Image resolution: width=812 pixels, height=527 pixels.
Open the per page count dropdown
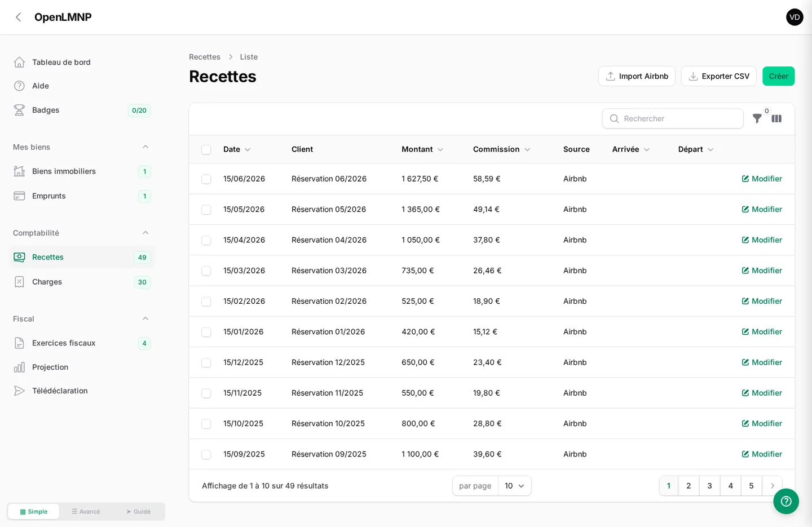(x=514, y=486)
